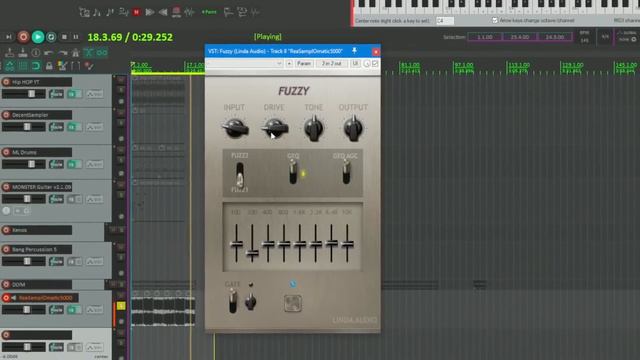
Task: Arm record on the DecentSampler track
Action: [x=6, y=115]
